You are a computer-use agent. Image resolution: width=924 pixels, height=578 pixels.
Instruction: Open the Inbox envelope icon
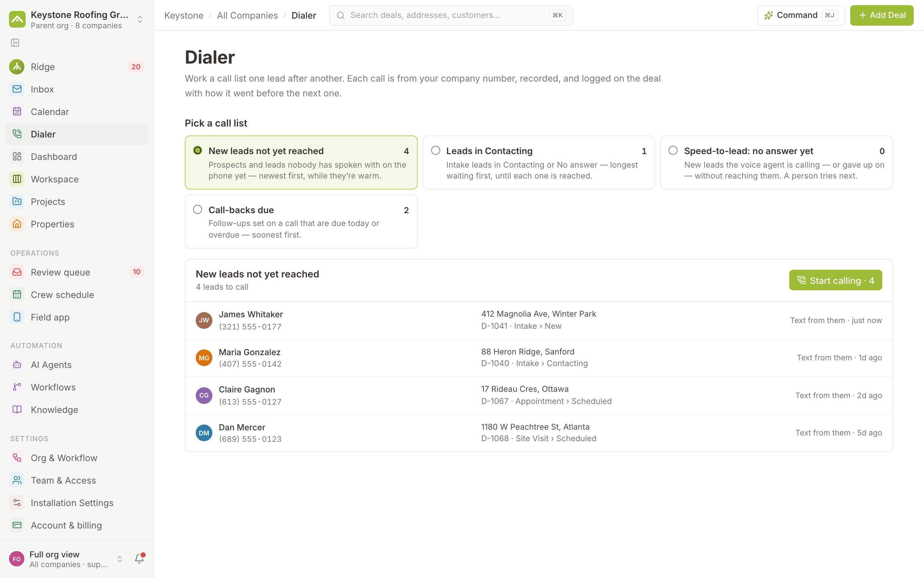(17, 89)
